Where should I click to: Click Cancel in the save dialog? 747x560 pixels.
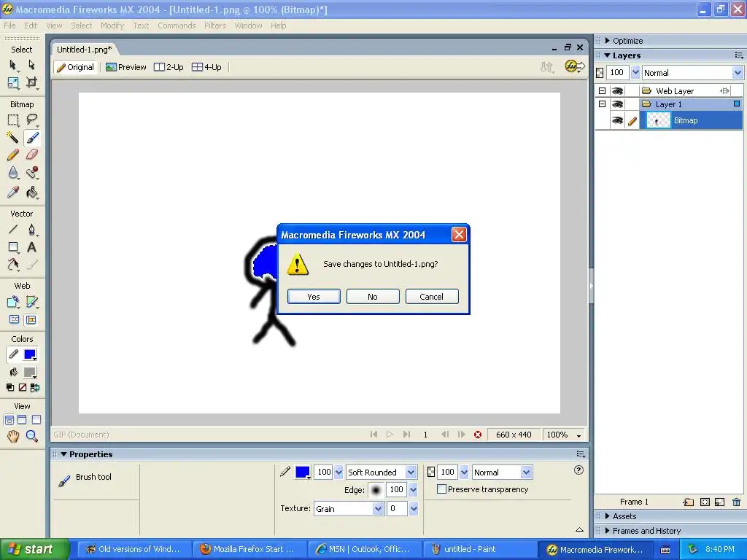coord(432,296)
